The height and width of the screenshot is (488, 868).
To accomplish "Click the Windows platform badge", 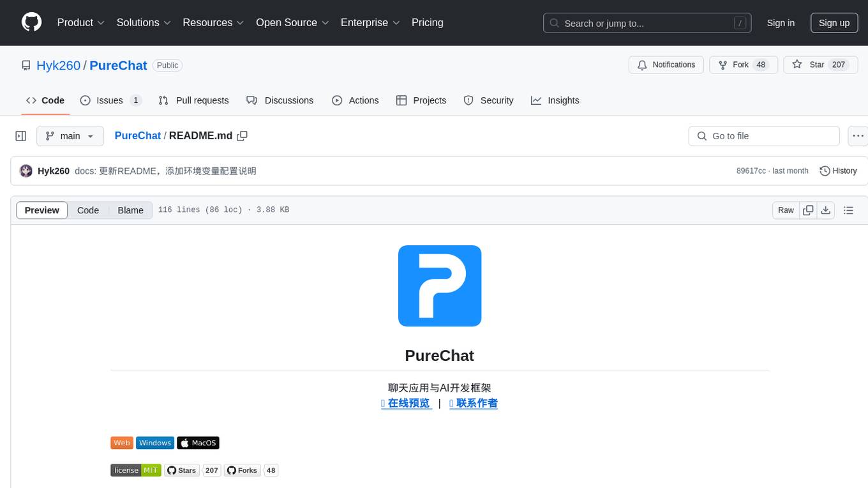I will (x=155, y=443).
